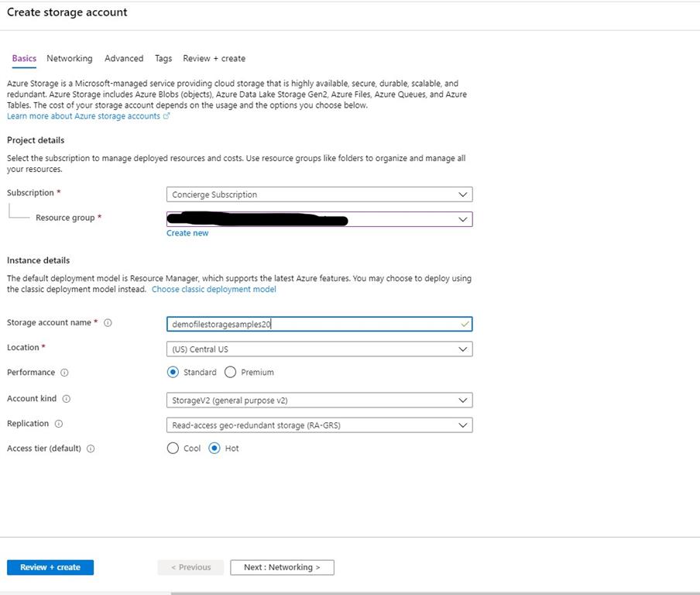This screenshot has width=700, height=595.
Task: Click the blue Review + create button
Action: coord(50,567)
